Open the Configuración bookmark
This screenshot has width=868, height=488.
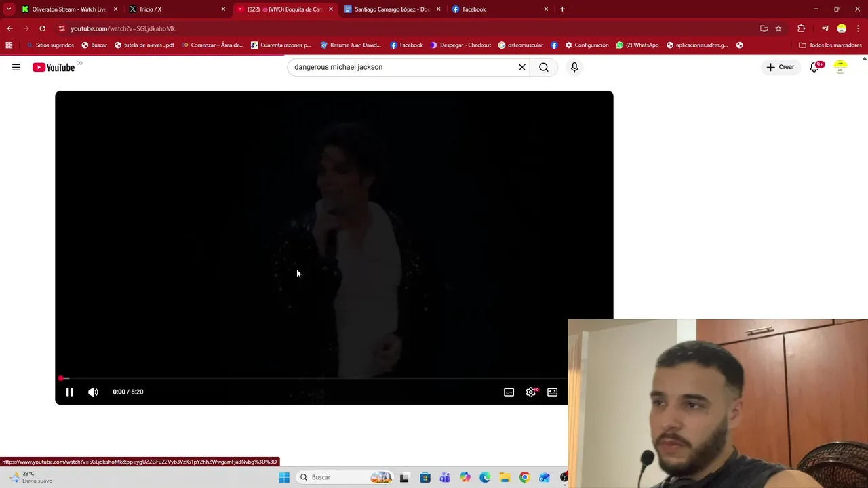point(587,45)
